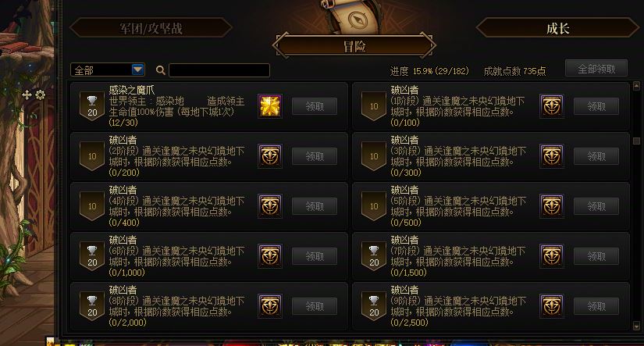Click reward emblem icon for 2阶段 破凶者
Screen dimensions: 644x346
click(270, 156)
